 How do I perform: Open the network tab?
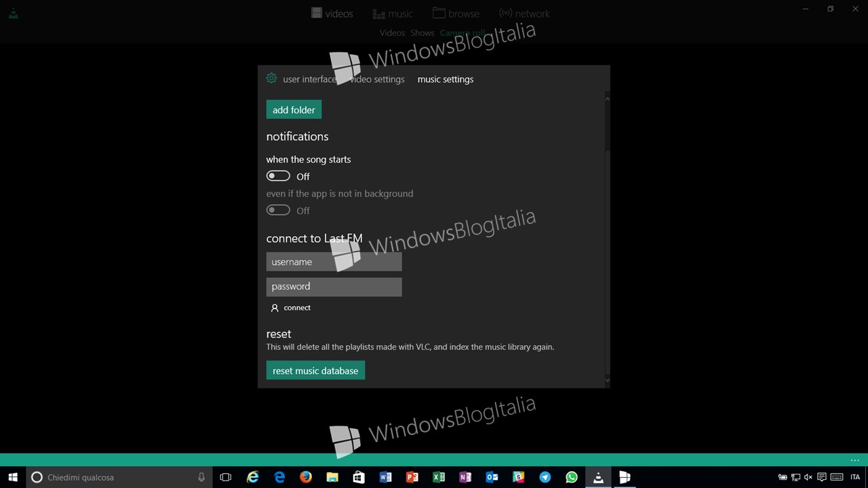point(524,14)
